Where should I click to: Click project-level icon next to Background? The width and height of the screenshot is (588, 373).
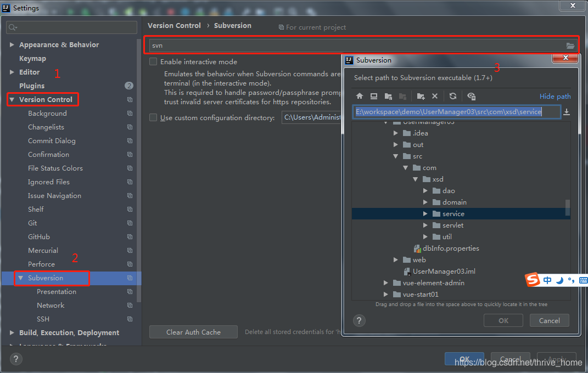(x=130, y=114)
